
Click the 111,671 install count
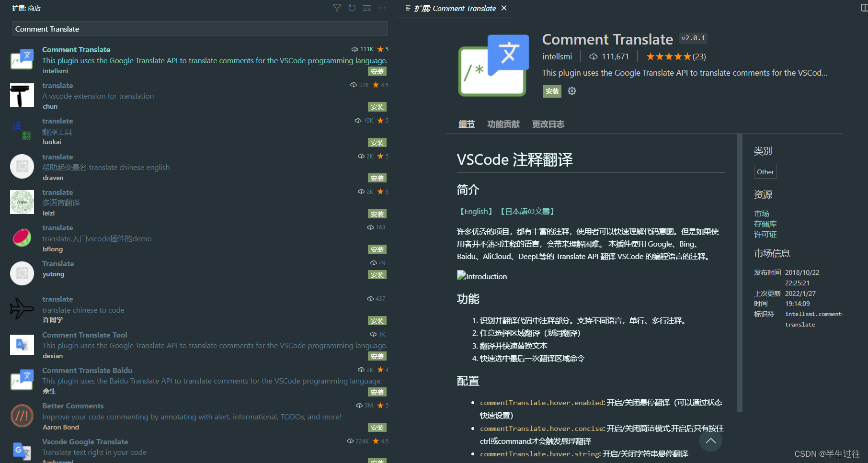tap(609, 56)
